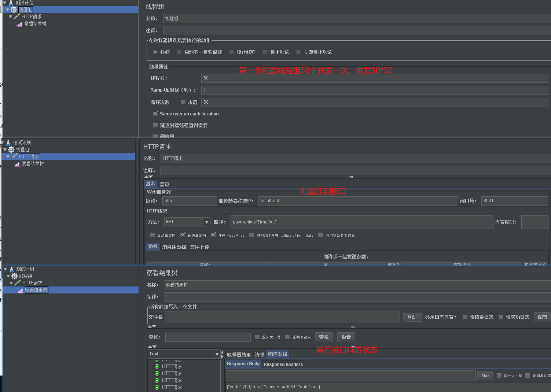Enable the 仅成功日志 checkbox

click(501, 317)
